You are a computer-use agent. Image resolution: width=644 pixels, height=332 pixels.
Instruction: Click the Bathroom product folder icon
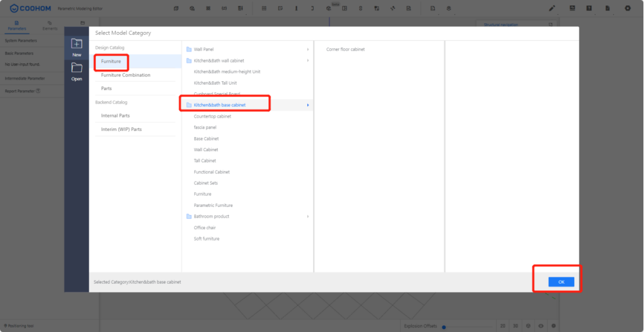[x=188, y=216]
